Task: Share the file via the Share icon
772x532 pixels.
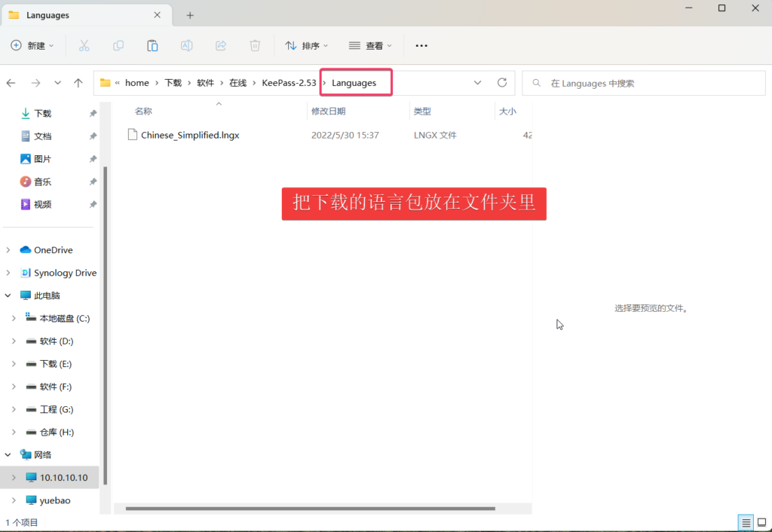Action: click(x=220, y=45)
